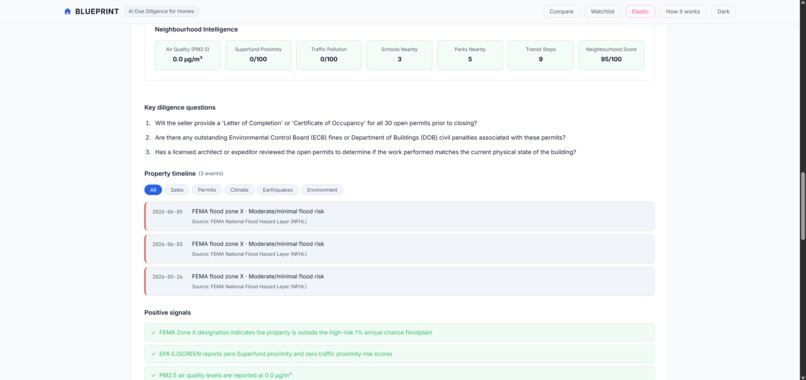
Task: Select the Parks Nearby card
Action: pyautogui.click(x=470, y=55)
